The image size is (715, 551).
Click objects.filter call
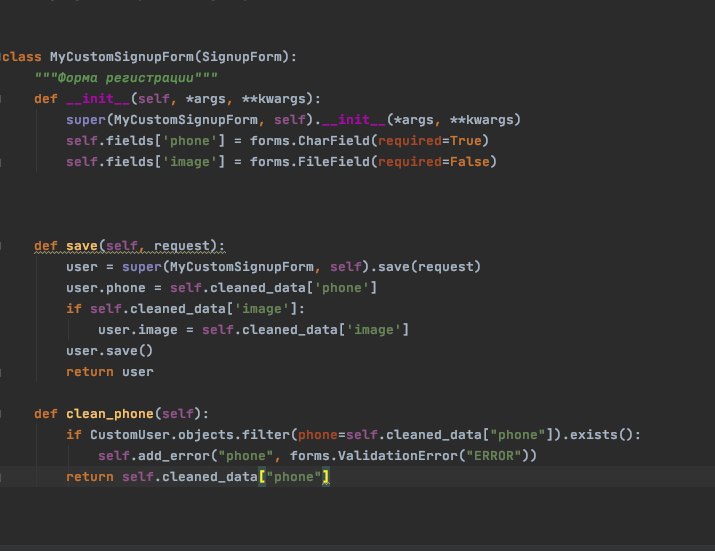click(233, 435)
